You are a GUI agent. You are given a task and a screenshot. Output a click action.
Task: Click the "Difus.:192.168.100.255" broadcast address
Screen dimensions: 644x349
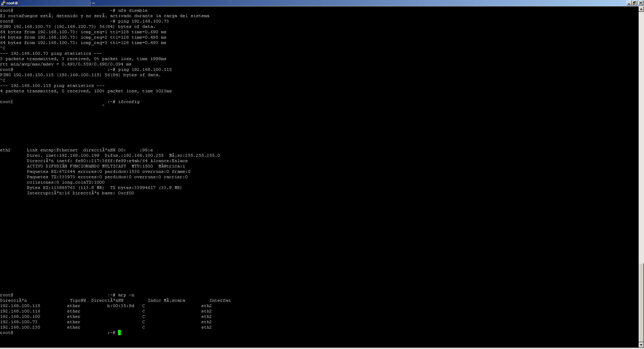(134, 155)
